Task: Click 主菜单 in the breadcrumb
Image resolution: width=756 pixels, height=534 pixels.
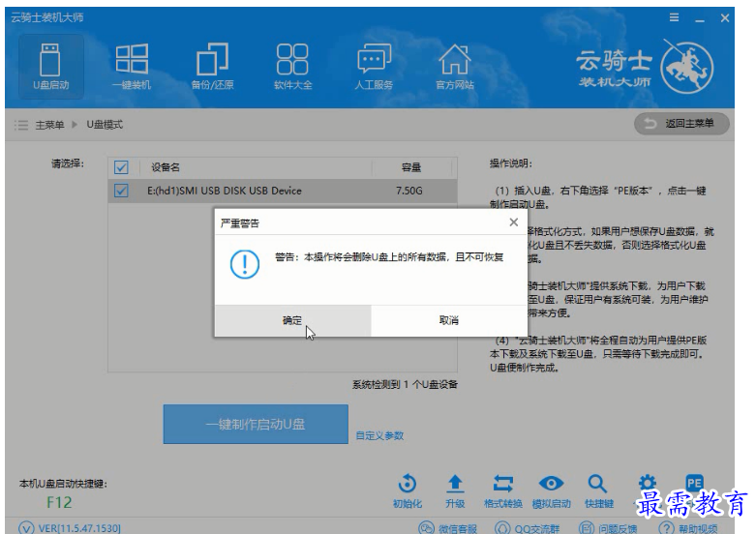Action: coord(49,125)
